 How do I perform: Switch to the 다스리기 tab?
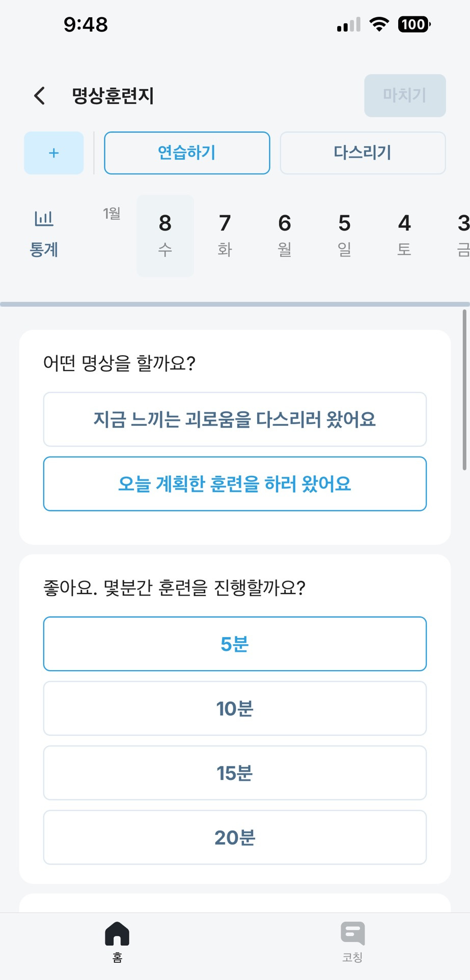(363, 153)
